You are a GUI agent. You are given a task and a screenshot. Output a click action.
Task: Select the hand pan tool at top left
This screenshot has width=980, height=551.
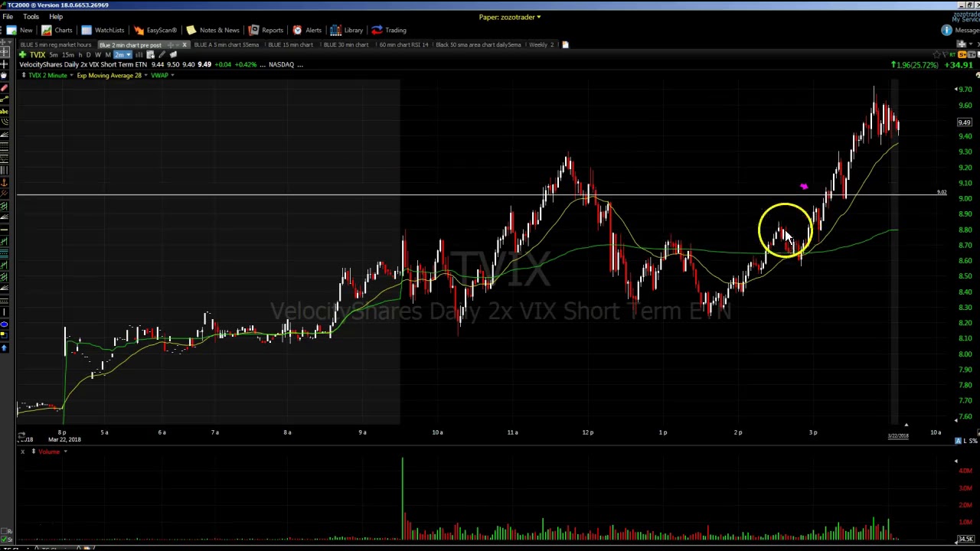pyautogui.click(x=5, y=76)
